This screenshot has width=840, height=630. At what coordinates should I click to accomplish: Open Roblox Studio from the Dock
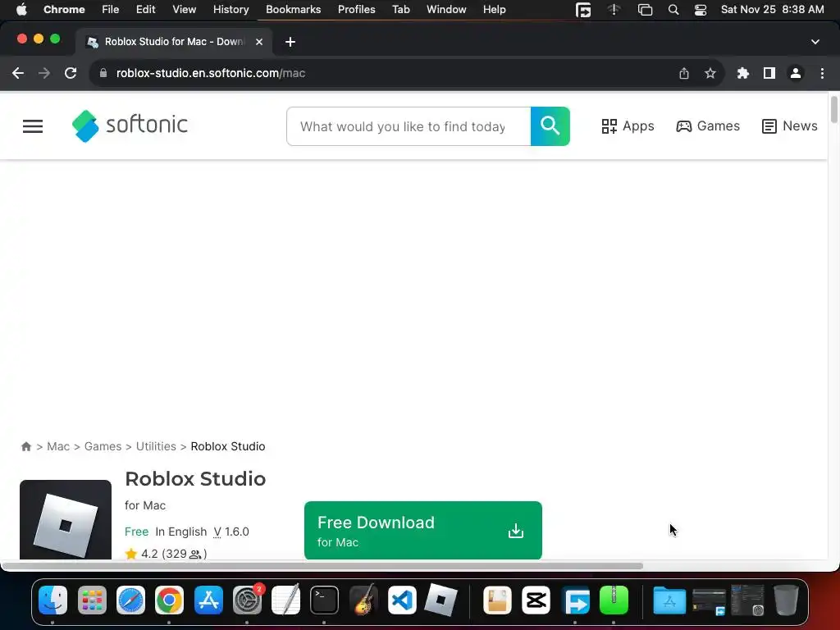click(x=441, y=600)
